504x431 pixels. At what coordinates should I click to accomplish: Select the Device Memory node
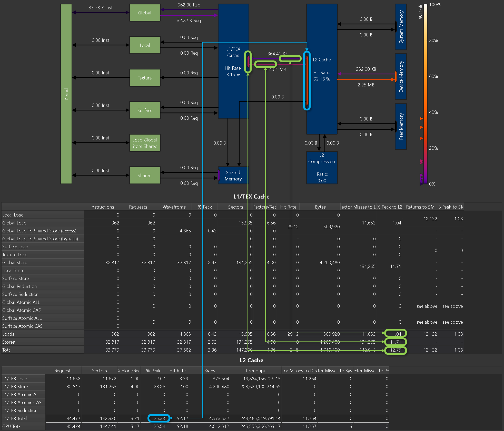401,77
